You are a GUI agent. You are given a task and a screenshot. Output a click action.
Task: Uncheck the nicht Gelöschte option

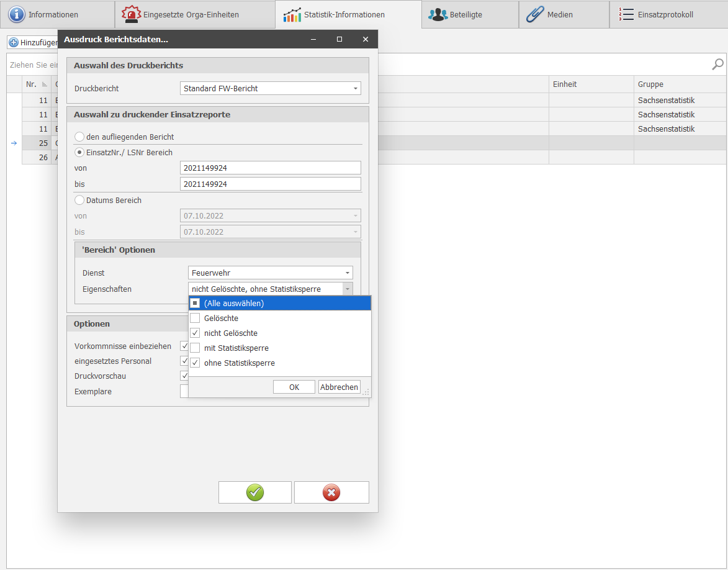pyautogui.click(x=195, y=333)
